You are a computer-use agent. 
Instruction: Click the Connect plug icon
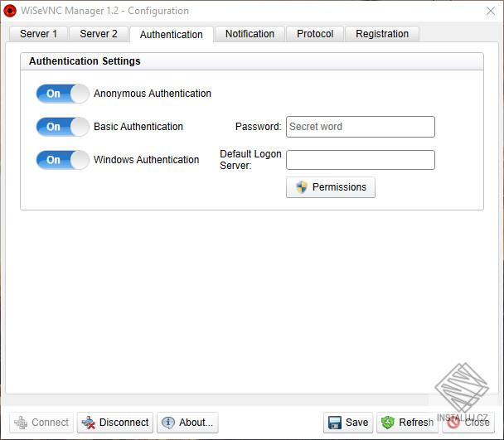(21, 423)
